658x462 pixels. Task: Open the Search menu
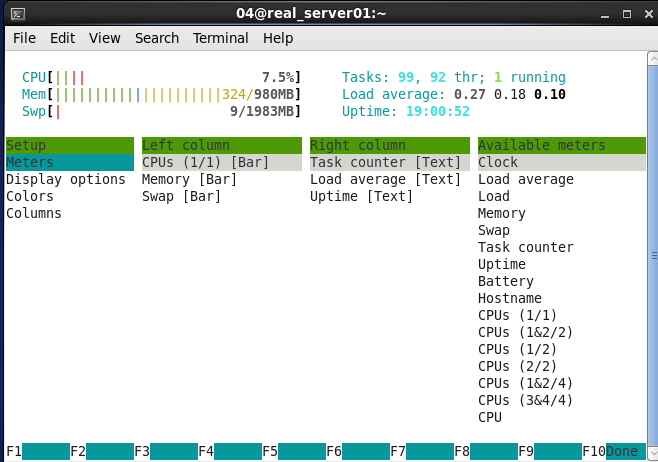click(x=157, y=38)
